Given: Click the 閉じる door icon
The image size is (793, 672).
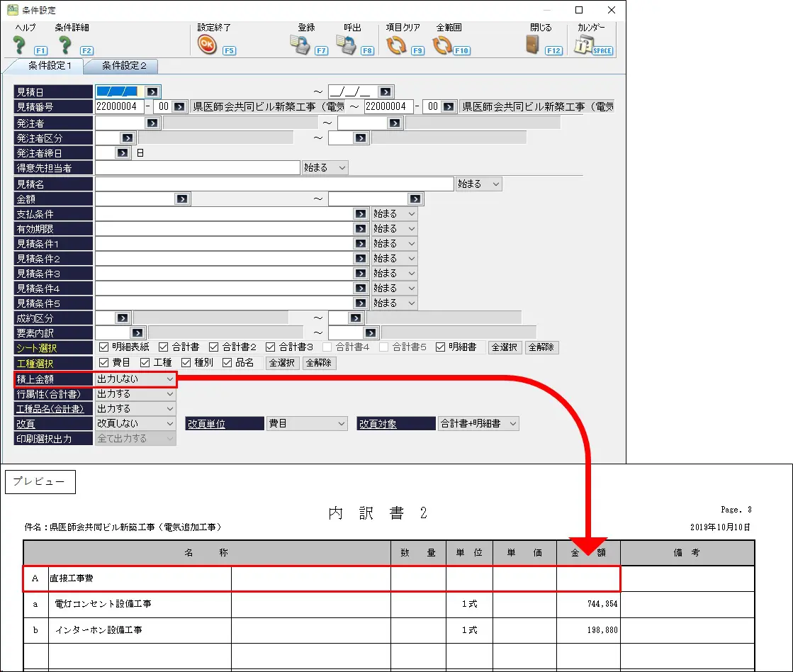Looking at the screenshot, I should pyautogui.click(x=532, y=46).
